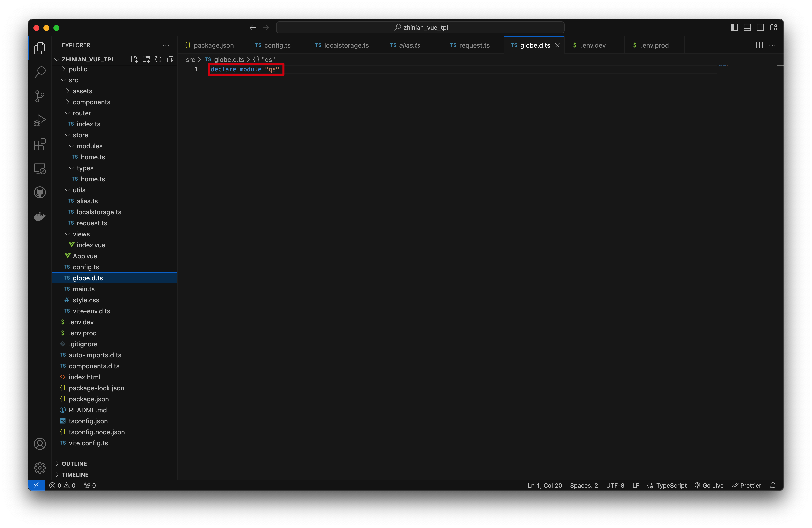Screen dimensions: 812x528
Task: Open editor more actions menu
Action: coord(772,45)
